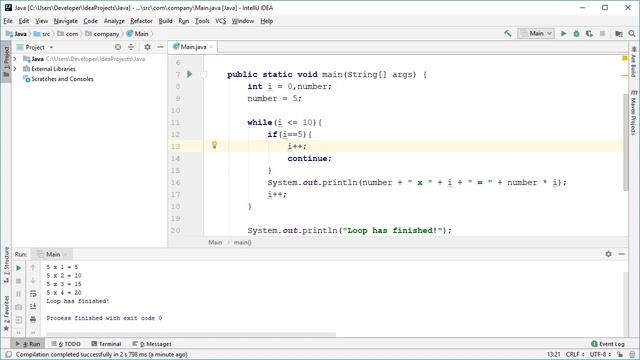Click run gutter arrow beside main method

[189, 74]
